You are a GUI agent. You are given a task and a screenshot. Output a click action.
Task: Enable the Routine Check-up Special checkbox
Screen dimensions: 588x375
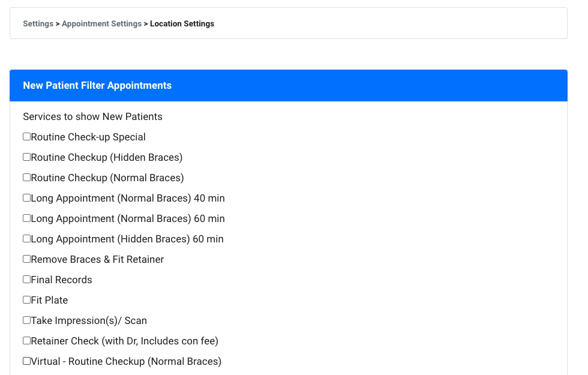[26, 137]
